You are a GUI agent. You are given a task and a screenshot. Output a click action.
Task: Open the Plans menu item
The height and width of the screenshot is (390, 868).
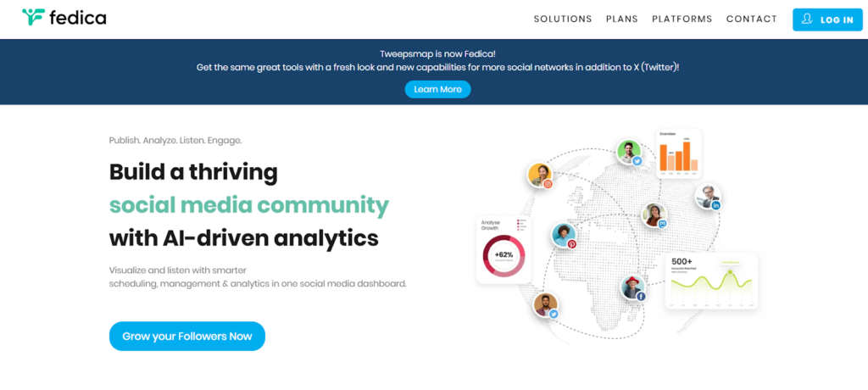(622, 19)
